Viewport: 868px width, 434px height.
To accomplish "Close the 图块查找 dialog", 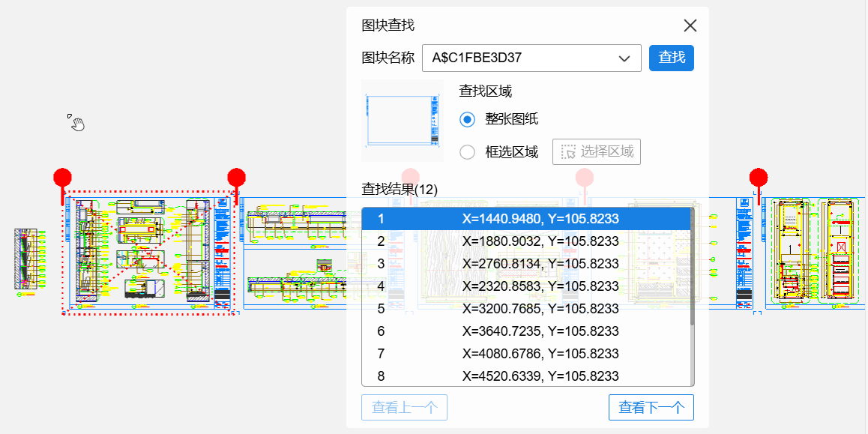I will [690, 25].
